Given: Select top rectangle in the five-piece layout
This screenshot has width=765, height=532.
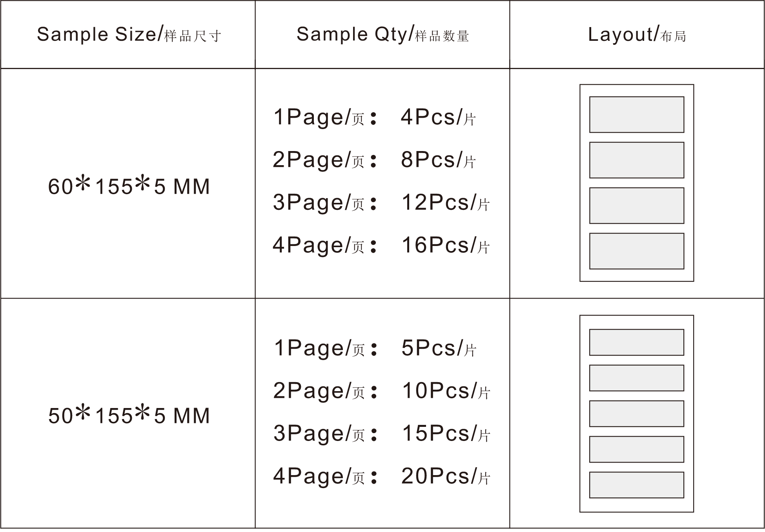Looking at the screenshot, I should [x=636, y=343].
